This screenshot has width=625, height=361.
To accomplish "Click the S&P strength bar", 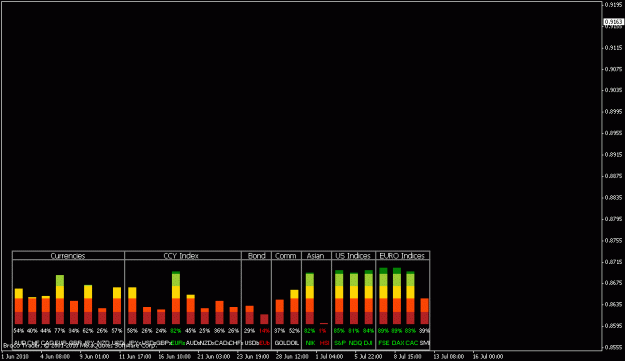I will click(339, 297).
